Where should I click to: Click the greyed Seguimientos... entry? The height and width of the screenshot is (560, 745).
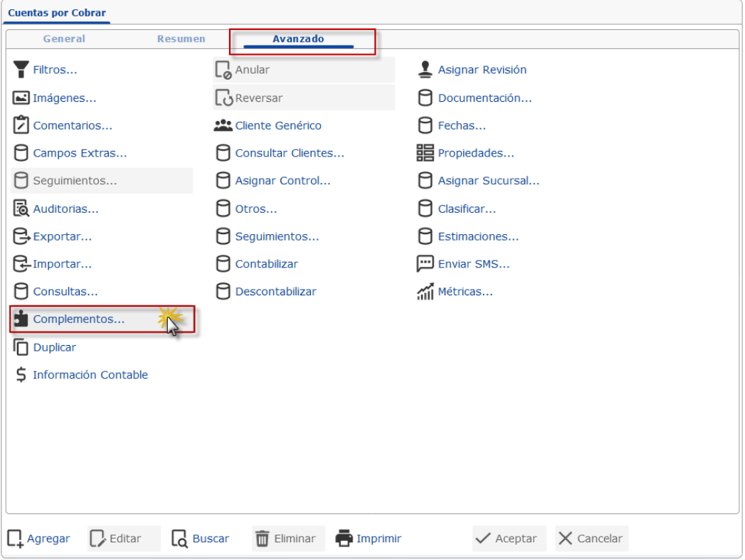tap(102, 181)
